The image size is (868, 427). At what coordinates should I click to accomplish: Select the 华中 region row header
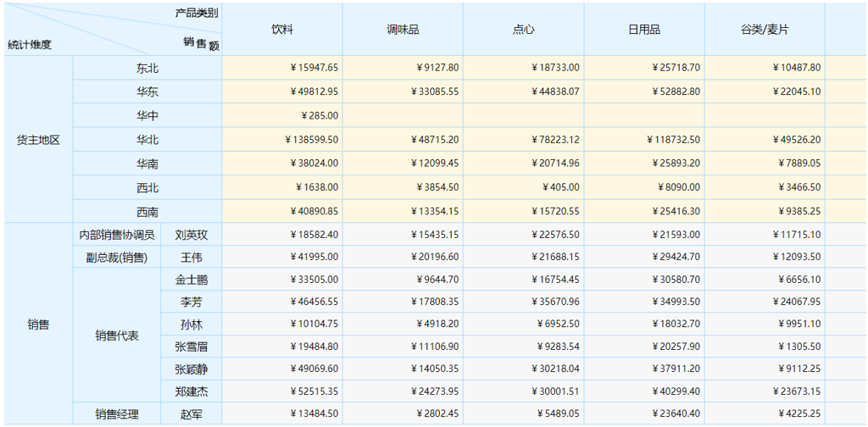point(147,115)
